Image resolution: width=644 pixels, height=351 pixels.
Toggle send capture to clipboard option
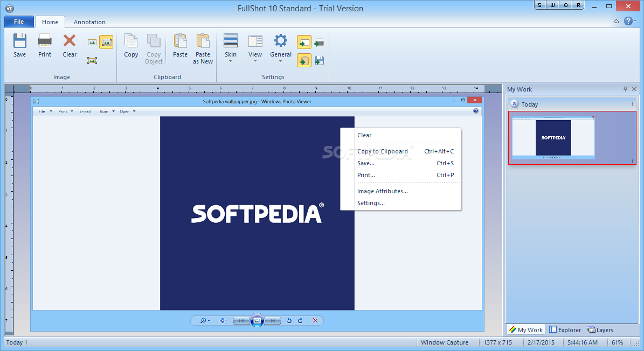click(x=304, y=61)
